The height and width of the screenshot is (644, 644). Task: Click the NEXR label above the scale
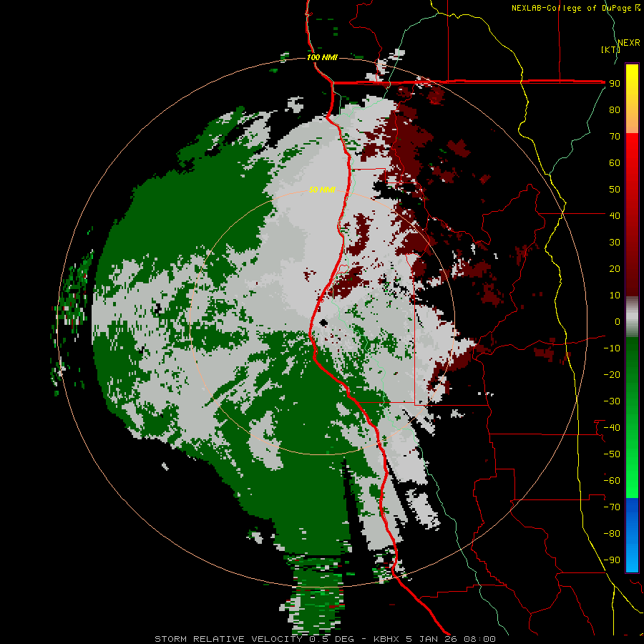point(629,43)
